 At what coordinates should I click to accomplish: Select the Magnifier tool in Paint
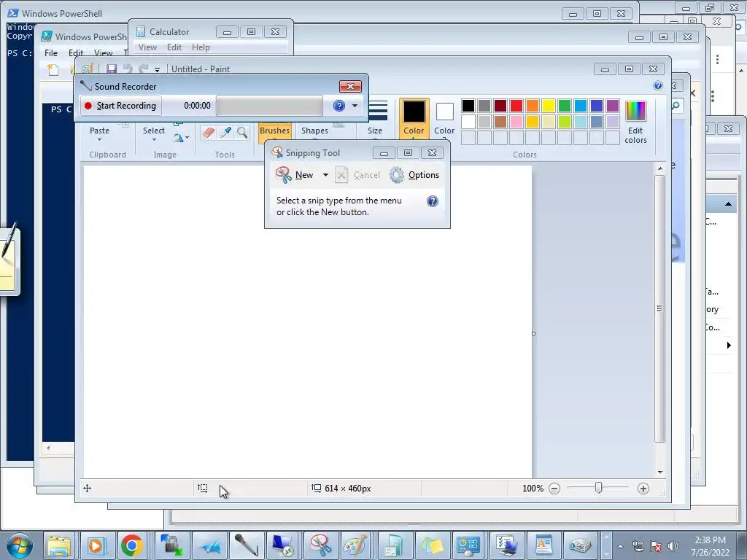[242, 132]
